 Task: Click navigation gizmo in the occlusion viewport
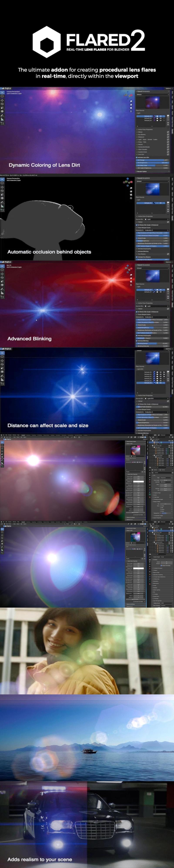pyautogui.click(x=128, y=182)
